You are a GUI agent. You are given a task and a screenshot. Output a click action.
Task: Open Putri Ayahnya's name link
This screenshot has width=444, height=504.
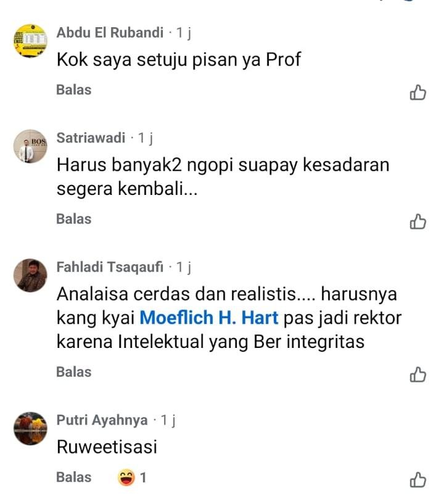pos(102,420)
